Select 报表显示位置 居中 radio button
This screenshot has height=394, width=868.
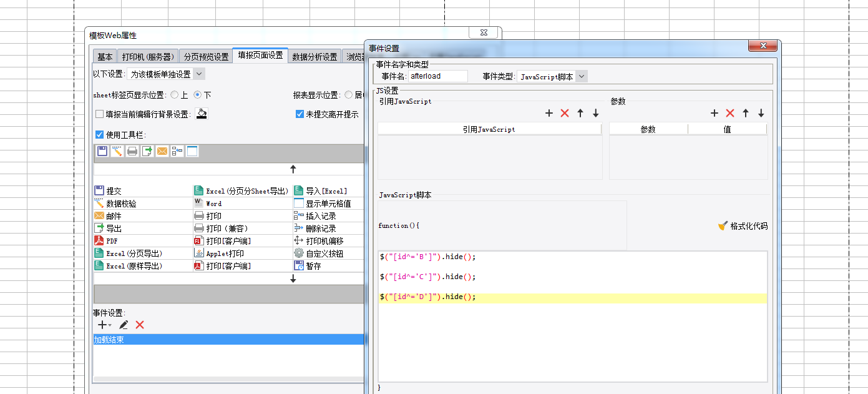349,95
